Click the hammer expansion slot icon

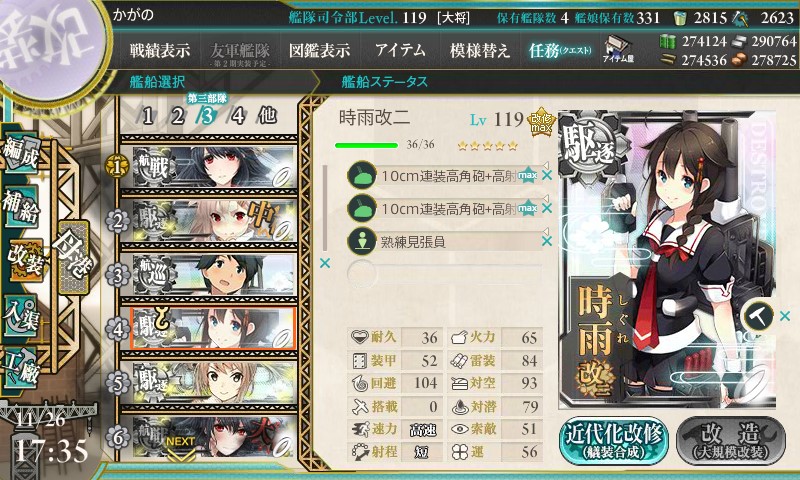[x=757, y=317]
